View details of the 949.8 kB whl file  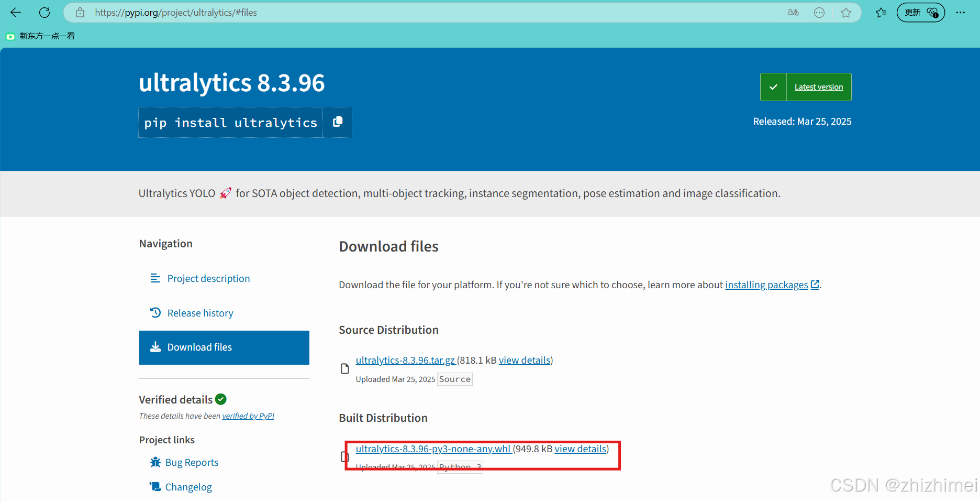coord(581,449)
